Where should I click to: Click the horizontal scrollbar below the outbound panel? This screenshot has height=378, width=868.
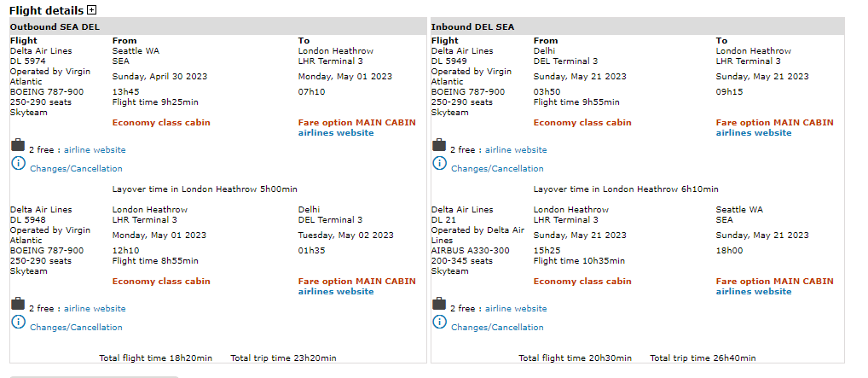94,375
